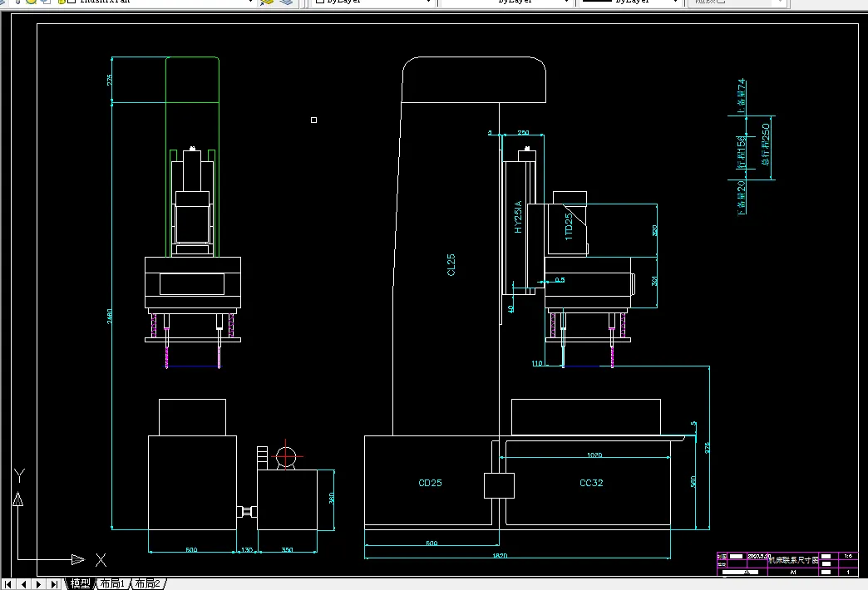Select the 下备量20 annotation
This screenshot has width=868, height=590.
(x=742, y=197)
